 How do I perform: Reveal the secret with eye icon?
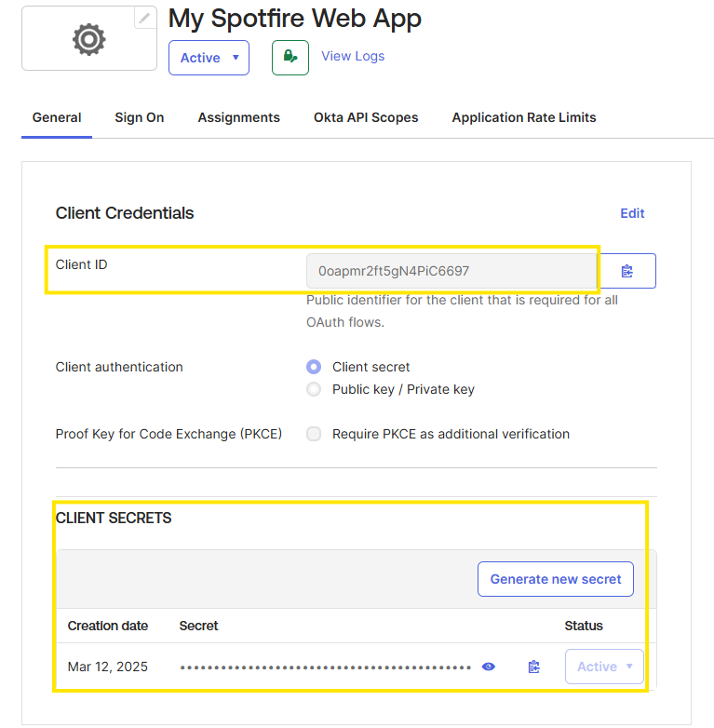click(x=489, y=667)
